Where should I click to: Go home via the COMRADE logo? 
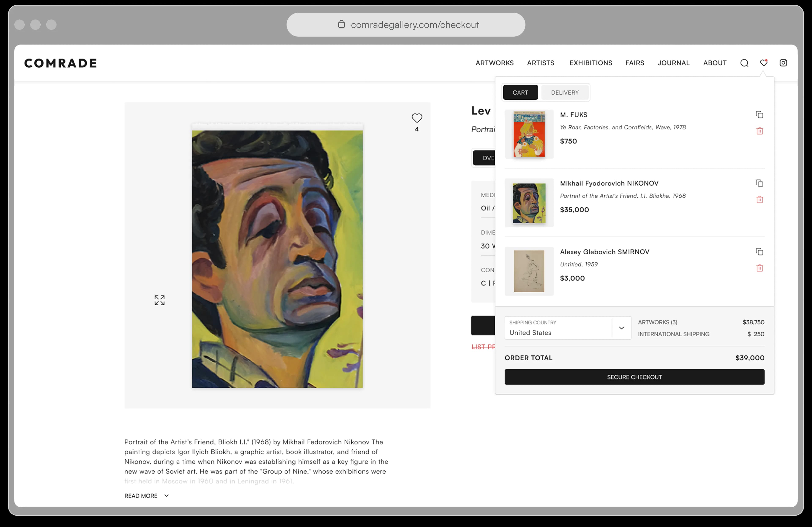pos(60,63)
